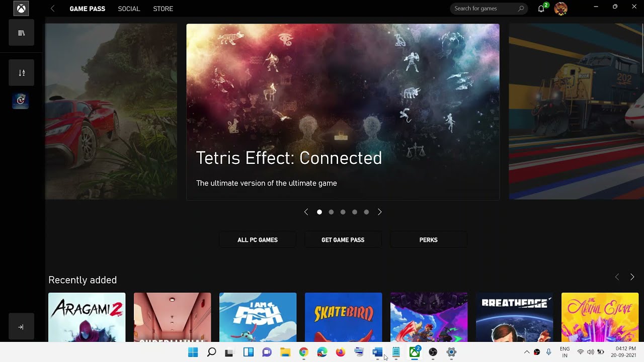Go back using the top back arrow

[52, 9]
